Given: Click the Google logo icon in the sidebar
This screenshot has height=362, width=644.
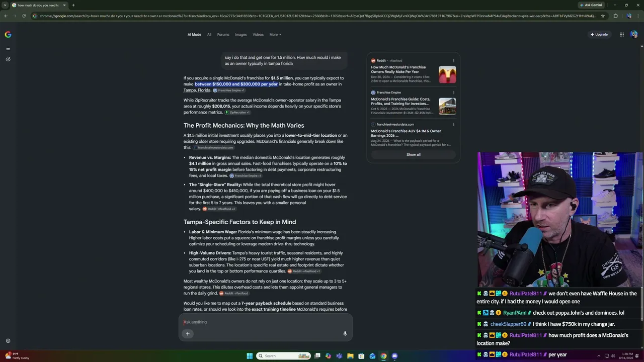Looking at the screenshot, I should point(8,35).
